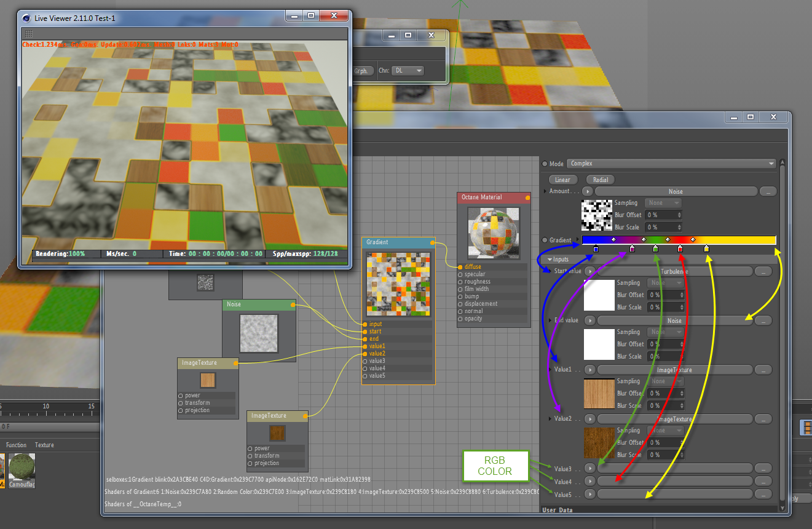The image size is (812, 529).
Task: Toggle the Mode animation radio dot
Action: tap(545, 164)
